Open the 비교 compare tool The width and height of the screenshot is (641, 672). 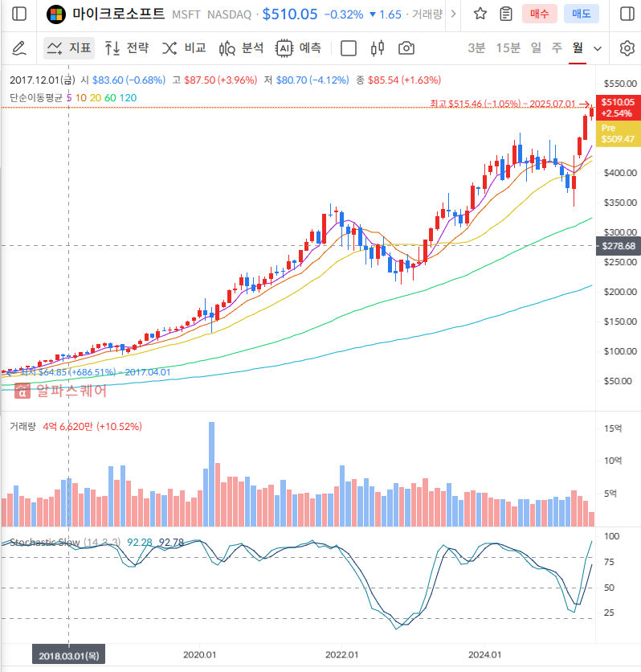[183, 48]
